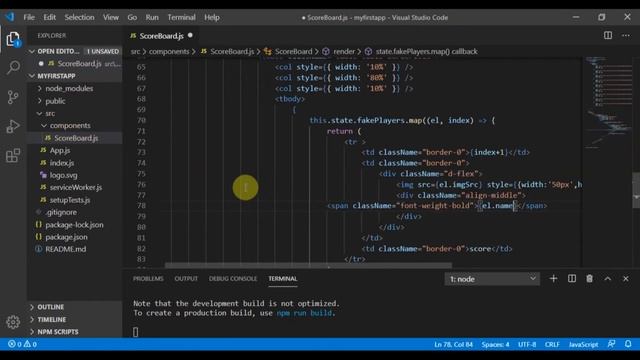Open the Run menu
Viewport: 640px width, 360px height.
coord(152,17)
